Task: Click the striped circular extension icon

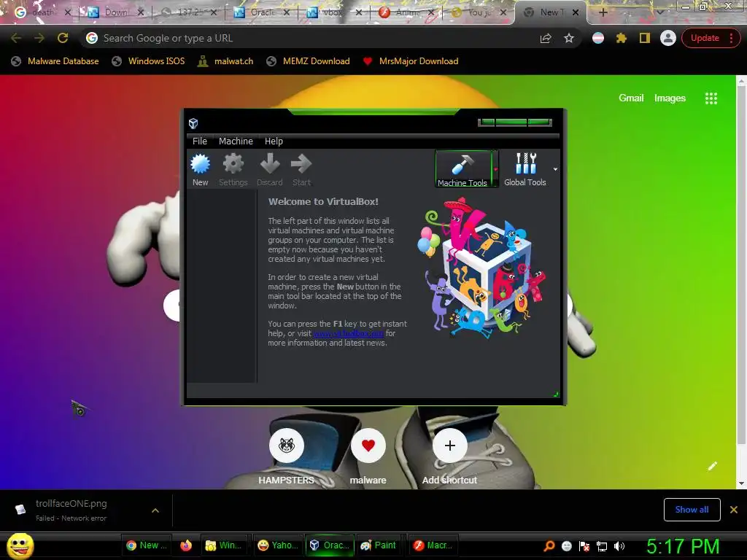Action: pos(598,38)
